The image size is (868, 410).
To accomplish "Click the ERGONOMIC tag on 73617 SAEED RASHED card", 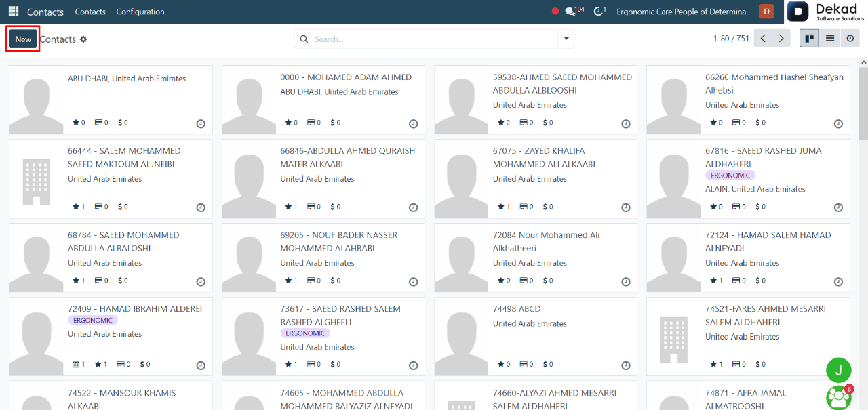I will tap(305, 333).
